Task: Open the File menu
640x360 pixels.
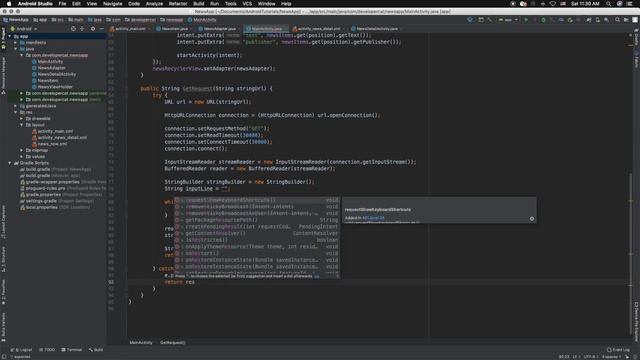Action: pos(62,4)
